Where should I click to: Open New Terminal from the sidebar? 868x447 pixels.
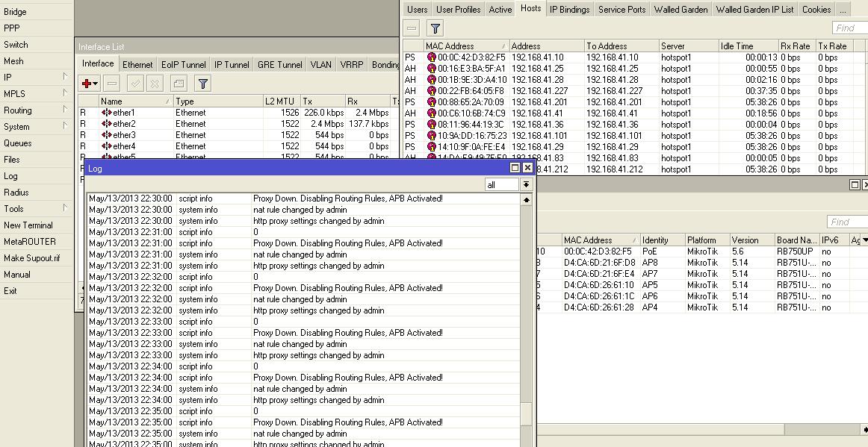(28, 225)
